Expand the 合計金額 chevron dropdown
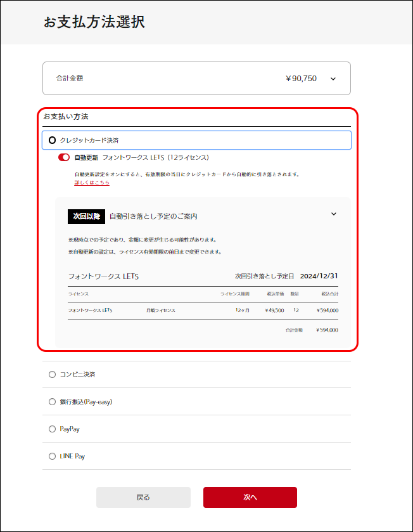Image resolution: width=413 pixels, height=532 pixels. click(333, 79)
